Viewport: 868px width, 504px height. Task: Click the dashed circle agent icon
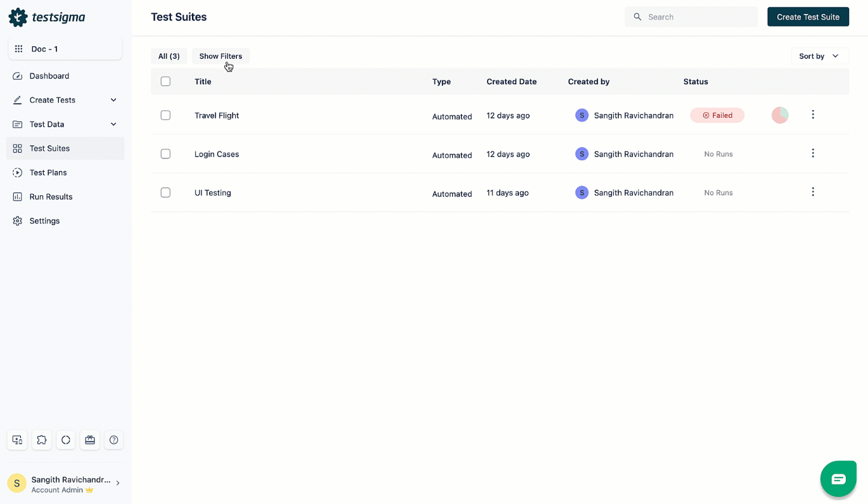point(66,440)
